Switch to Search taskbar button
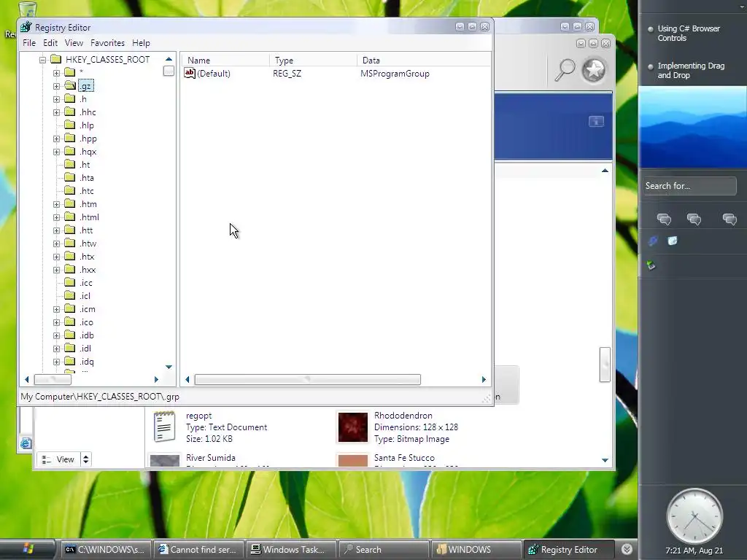This screenshot has height=560, width=747. [384, 550]
